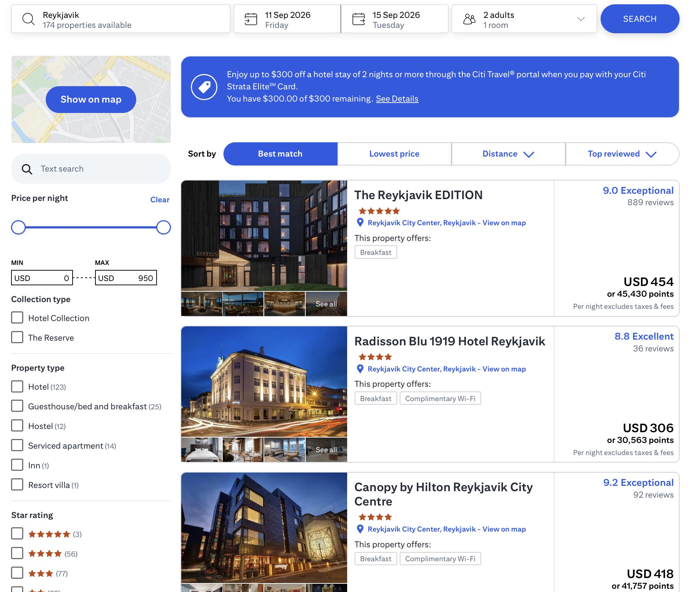This screenshot has height=592, width=700.
Task: Click the magnifying glass search icon in destination field
Action: point(29,19)
